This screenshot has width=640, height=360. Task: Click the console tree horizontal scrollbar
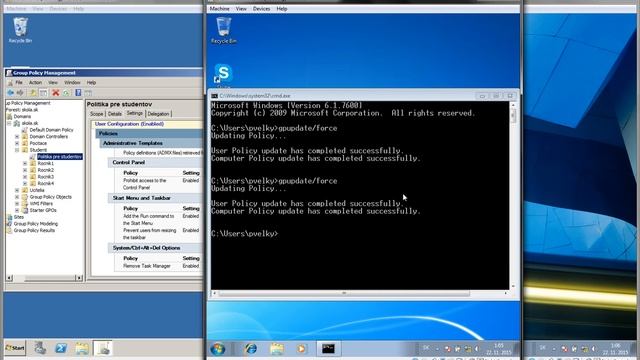[x=44, y=278]
